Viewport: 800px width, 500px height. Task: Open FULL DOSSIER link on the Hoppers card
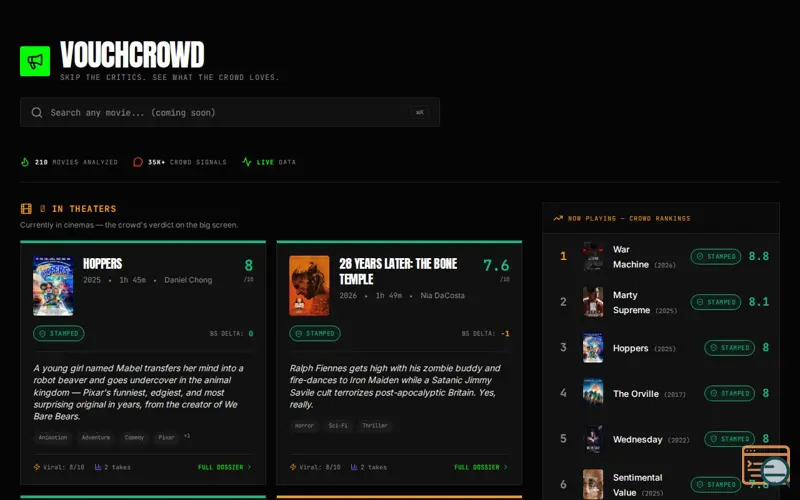pos(224,467)
